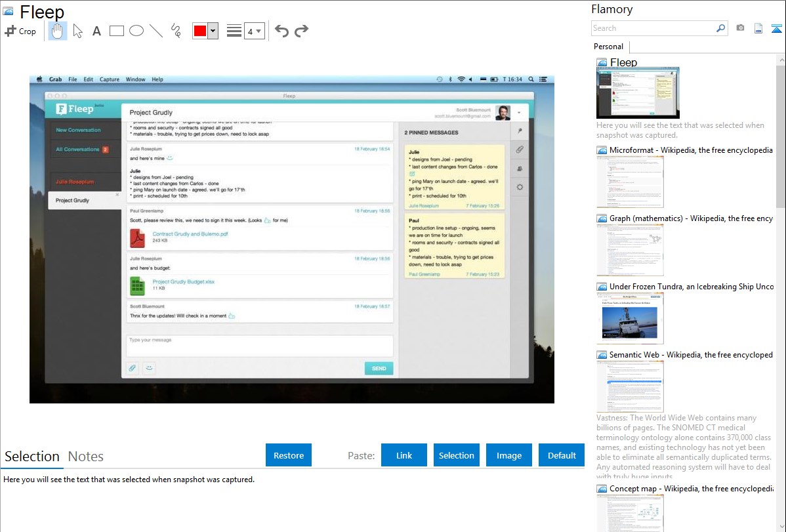This screenshot has height=532, width=786.
Task: Click the Paste Image button
Action: [x=508, y=455]
